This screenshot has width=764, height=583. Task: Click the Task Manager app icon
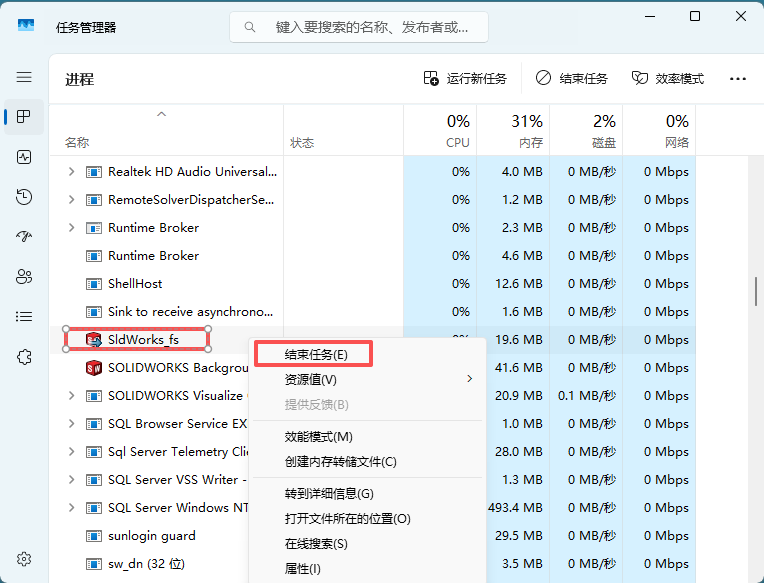coord(26,25)
